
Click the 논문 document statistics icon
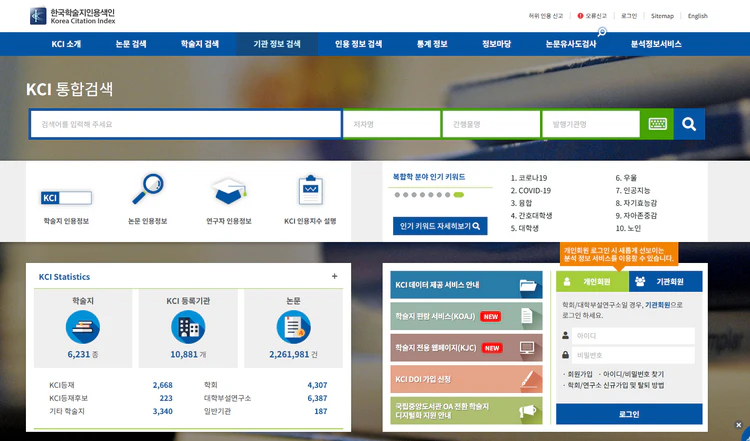pos(294,327)
